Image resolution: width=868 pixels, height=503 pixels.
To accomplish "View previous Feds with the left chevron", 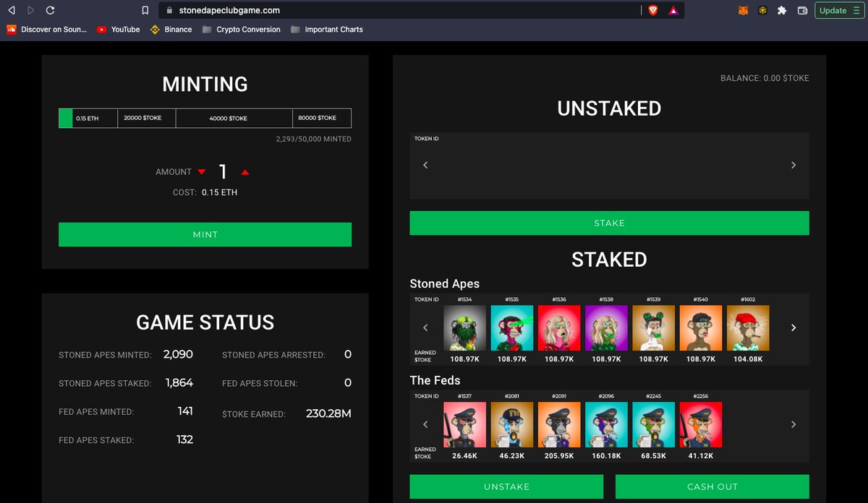I will [x=425, y=424].
